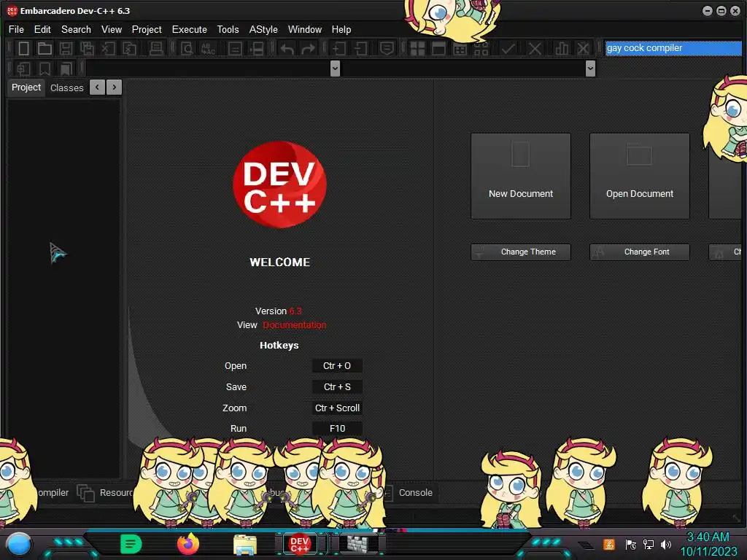The height and width of the screenshot is (560, 747).
Task: Click the Undo arrow icon
Action: (287, 49)
